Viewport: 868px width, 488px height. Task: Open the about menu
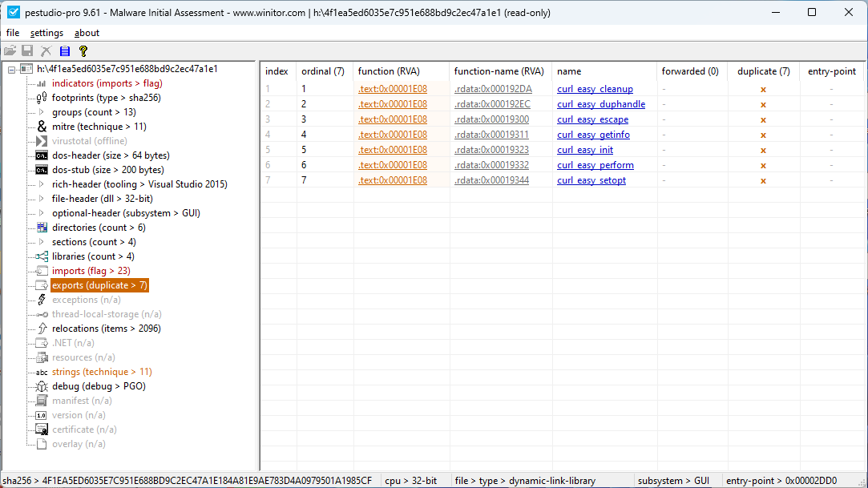click(x=87, y=33)
